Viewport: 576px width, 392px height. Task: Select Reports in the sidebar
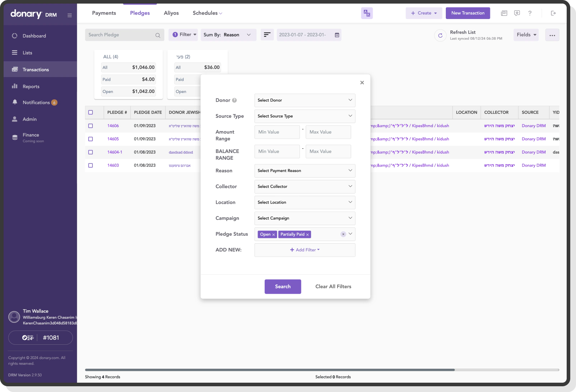click(x=31, y=86)
